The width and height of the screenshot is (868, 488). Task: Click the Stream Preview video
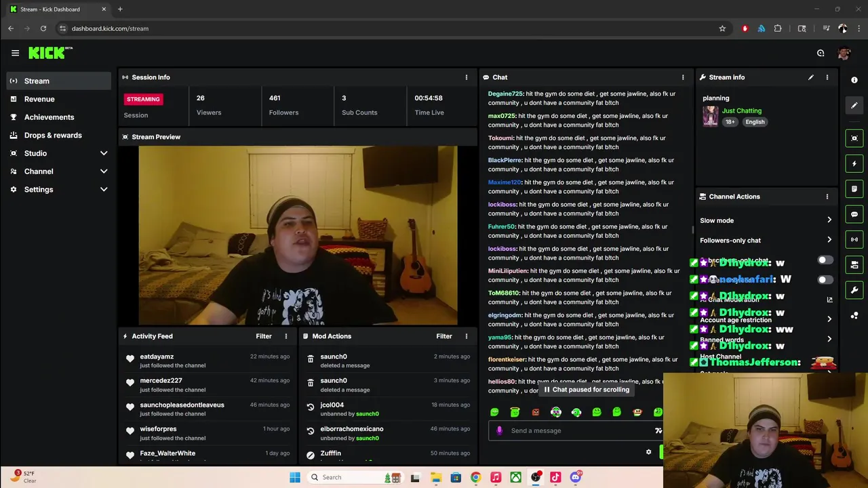(x=298, y=235)
